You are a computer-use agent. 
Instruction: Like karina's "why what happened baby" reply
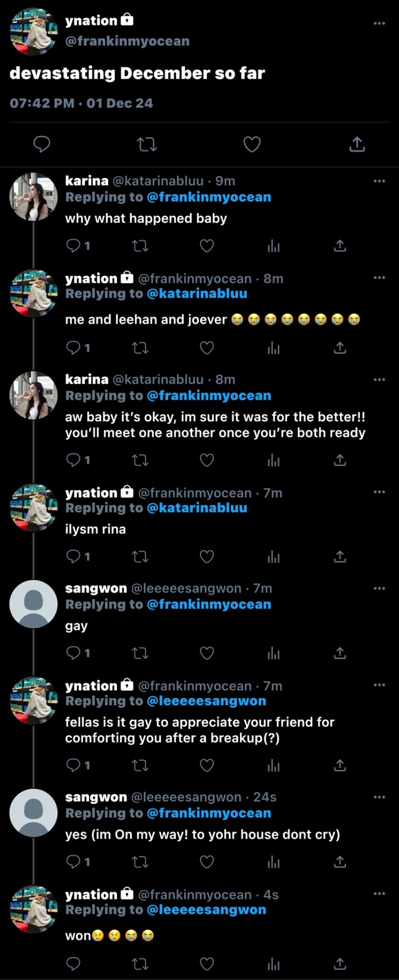(206, 246)
